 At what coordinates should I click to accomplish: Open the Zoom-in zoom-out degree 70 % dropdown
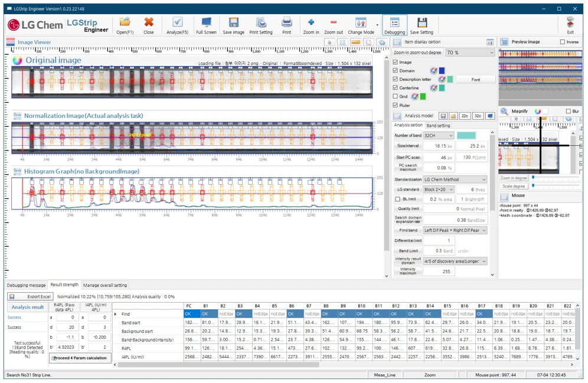click(x=471, y=53)
